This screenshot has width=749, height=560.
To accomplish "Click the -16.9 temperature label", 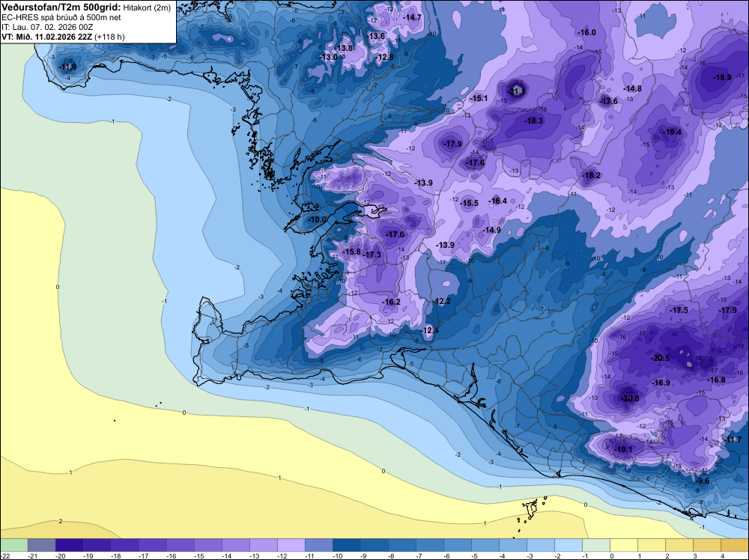I will (661, 383).
